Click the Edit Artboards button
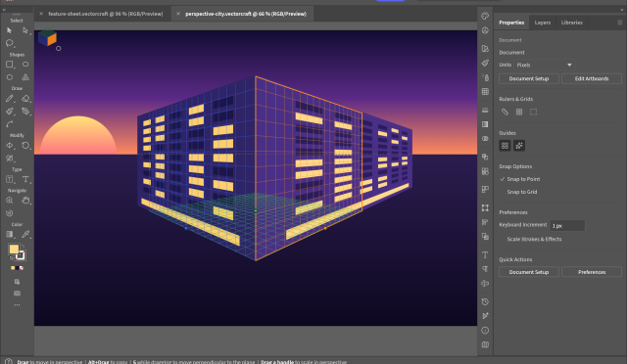This screenshot has height=364, width=627. [x=592, y=78]
